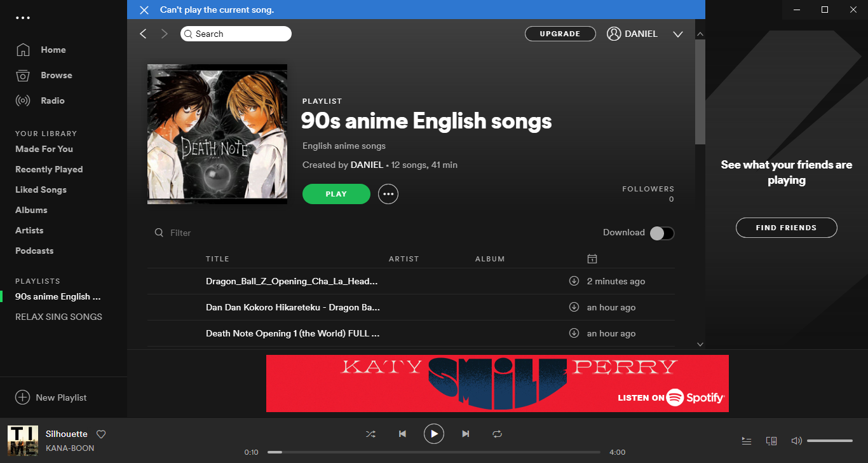Select the 90s anime English playlist in sidebar

click(58, 296)
